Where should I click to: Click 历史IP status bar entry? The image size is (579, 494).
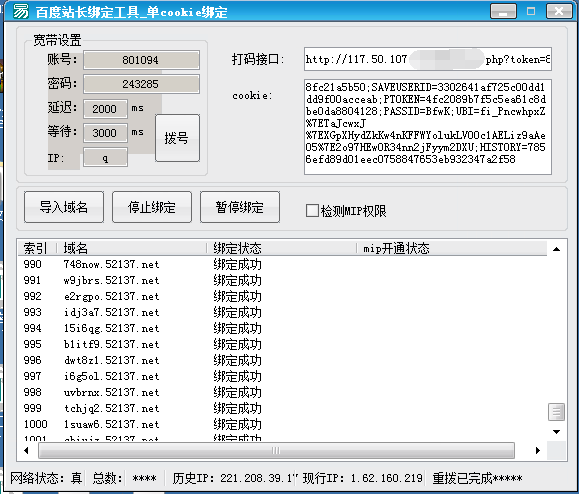234,478
